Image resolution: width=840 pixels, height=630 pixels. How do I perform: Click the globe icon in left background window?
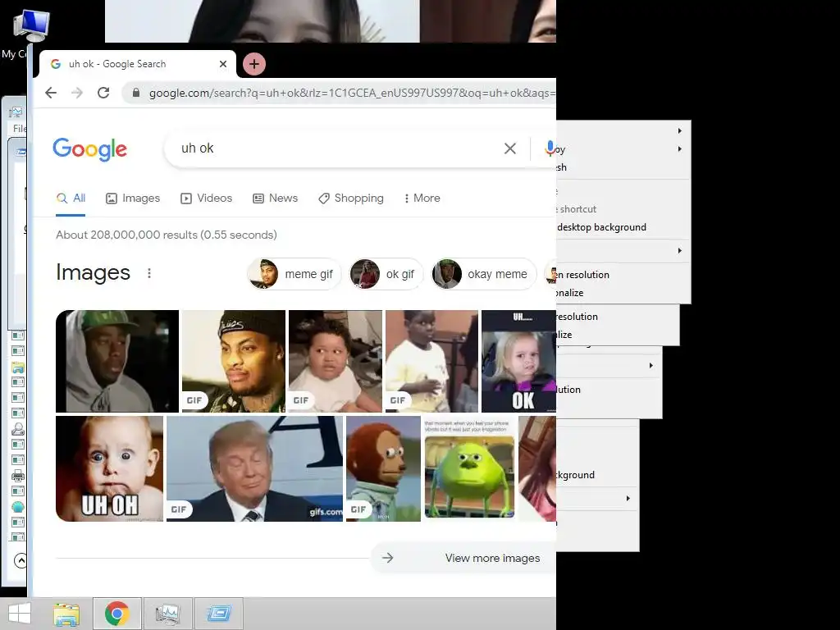click(x=18, y=507)
